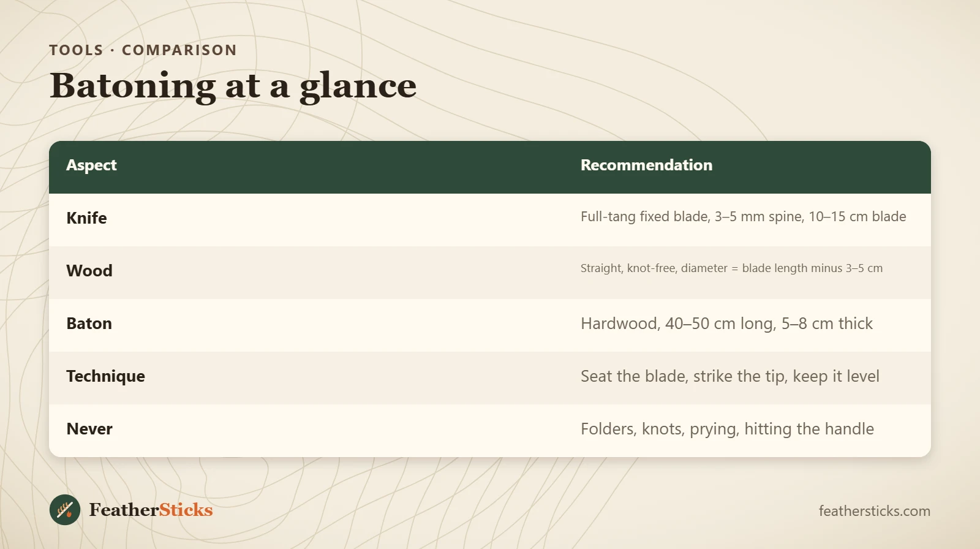Click the word COMPARISON in the subtitle

[179, 50]
